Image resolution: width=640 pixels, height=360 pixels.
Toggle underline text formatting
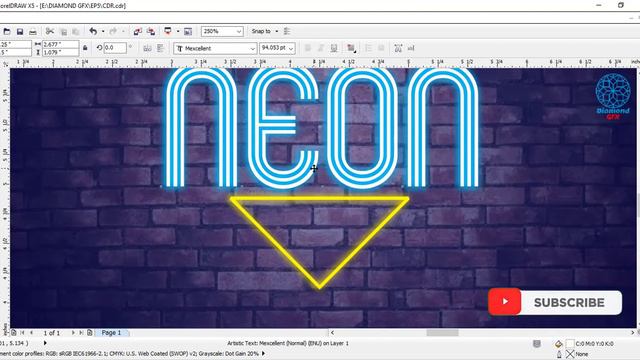[x=334, y=48]
